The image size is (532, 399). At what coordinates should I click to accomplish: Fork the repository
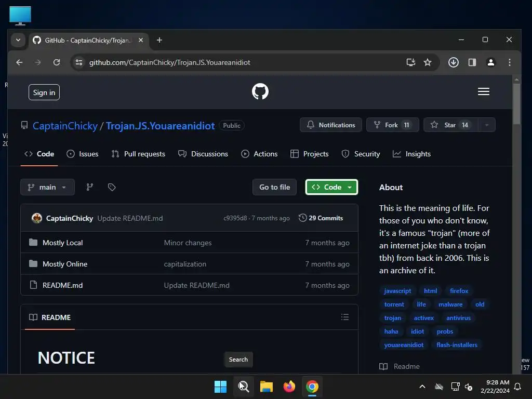point(393,125)
